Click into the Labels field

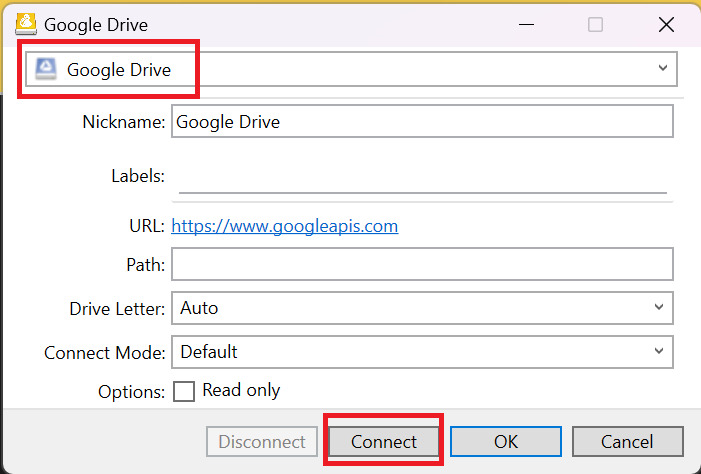tap(422, 177)
